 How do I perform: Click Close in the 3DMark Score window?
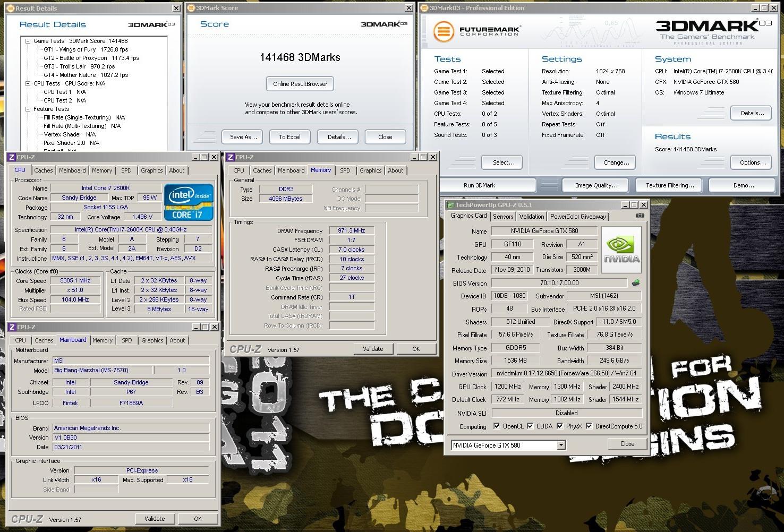(x=385, y=137)
